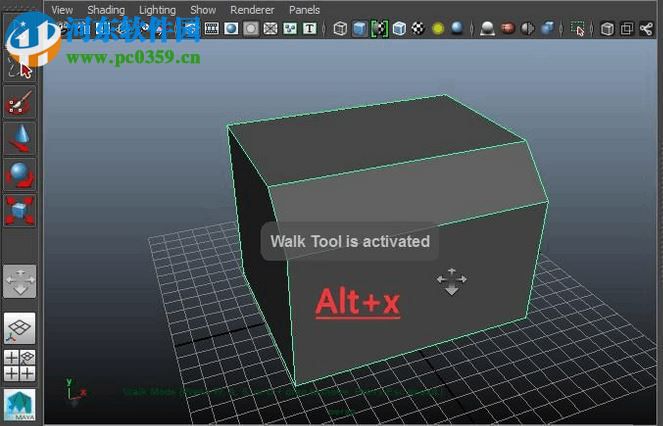Click the last-used Walk Tool icon
The height and width of the screenshot is (426, 663).
tap(19, 281)
